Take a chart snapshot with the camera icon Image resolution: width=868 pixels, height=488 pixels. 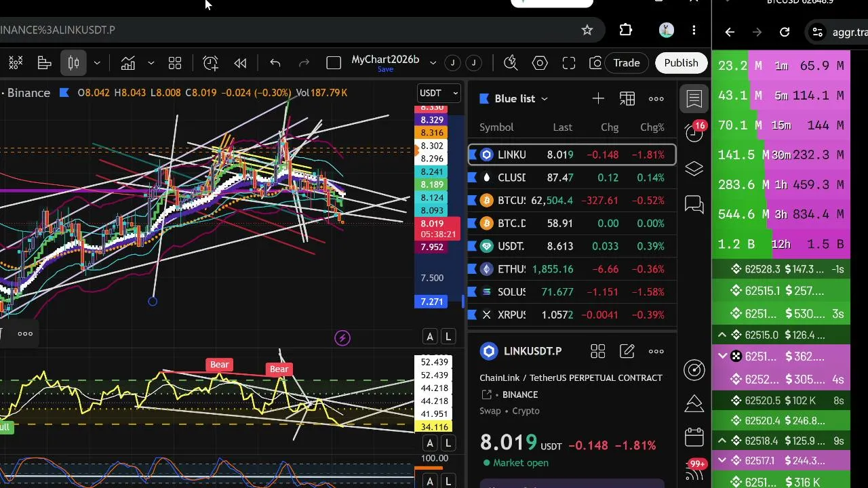[x=595, y=63]
